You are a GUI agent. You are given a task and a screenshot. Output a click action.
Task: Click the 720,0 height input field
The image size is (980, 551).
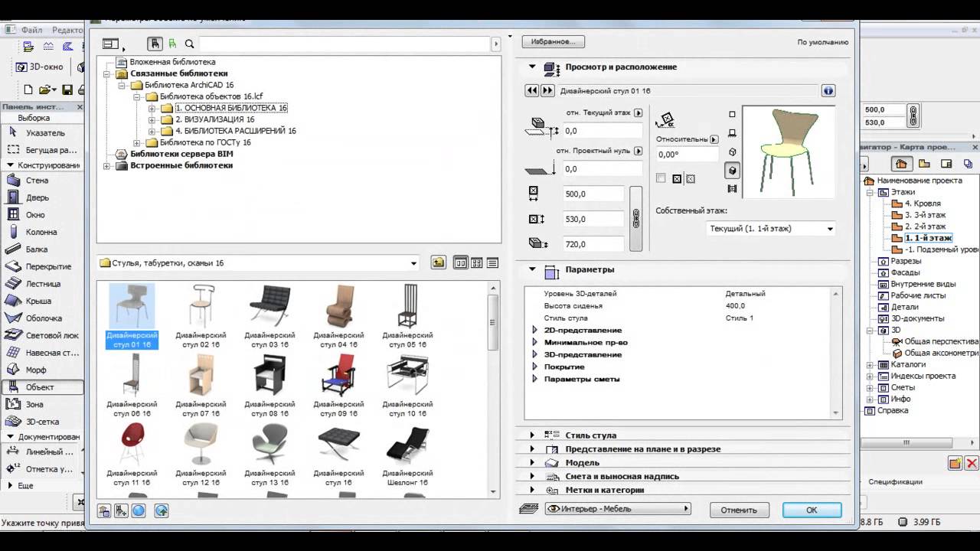(594, 244)
